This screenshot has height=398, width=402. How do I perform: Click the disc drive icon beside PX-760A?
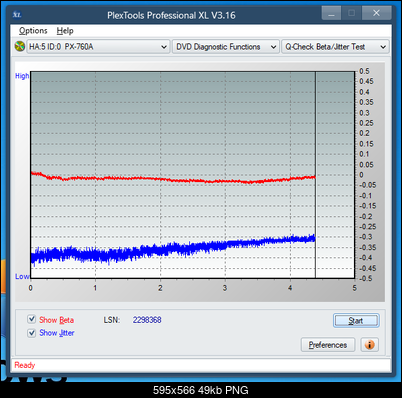coord(20,46)
